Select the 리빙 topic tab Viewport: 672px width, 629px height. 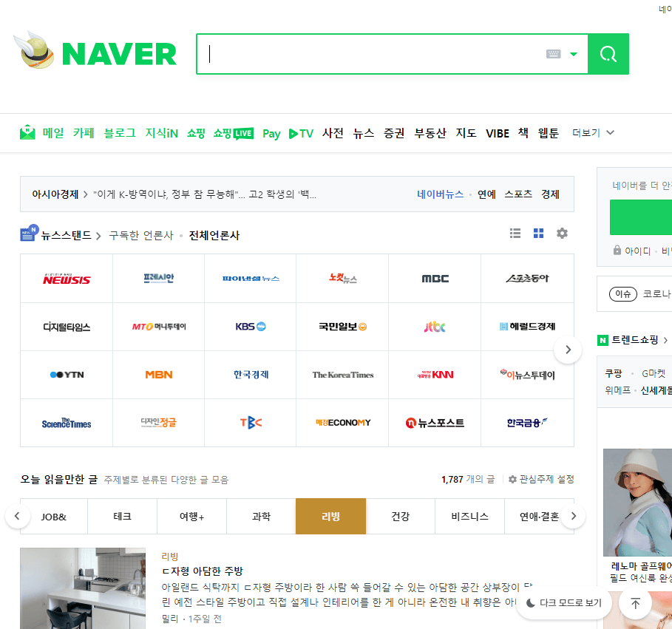[x=331, y=517]
